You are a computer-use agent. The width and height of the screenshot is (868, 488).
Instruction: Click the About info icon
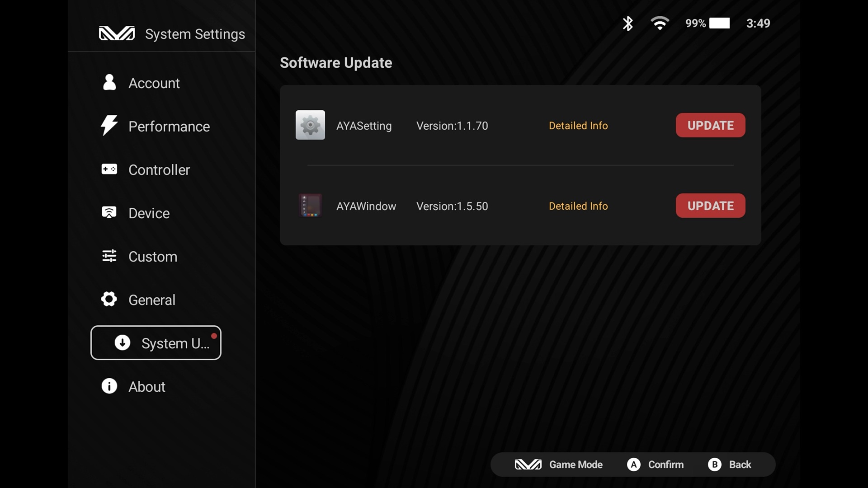pos(109,386)
